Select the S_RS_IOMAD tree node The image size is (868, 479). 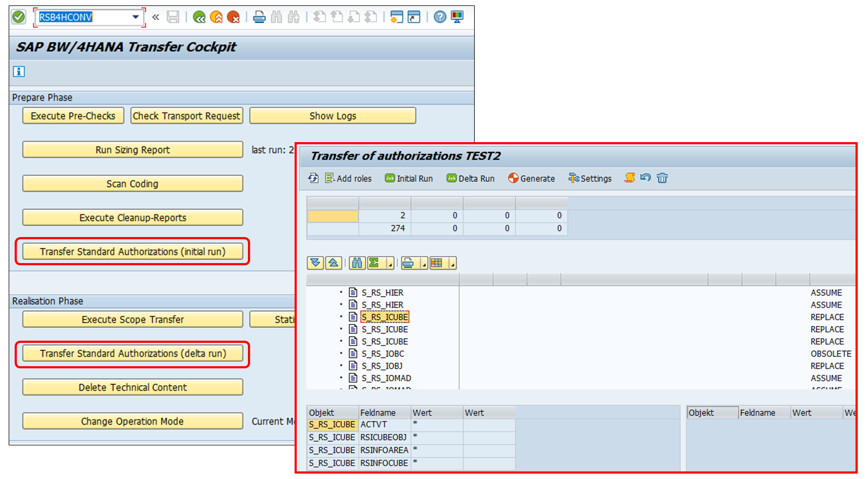(x=386, y=378)
